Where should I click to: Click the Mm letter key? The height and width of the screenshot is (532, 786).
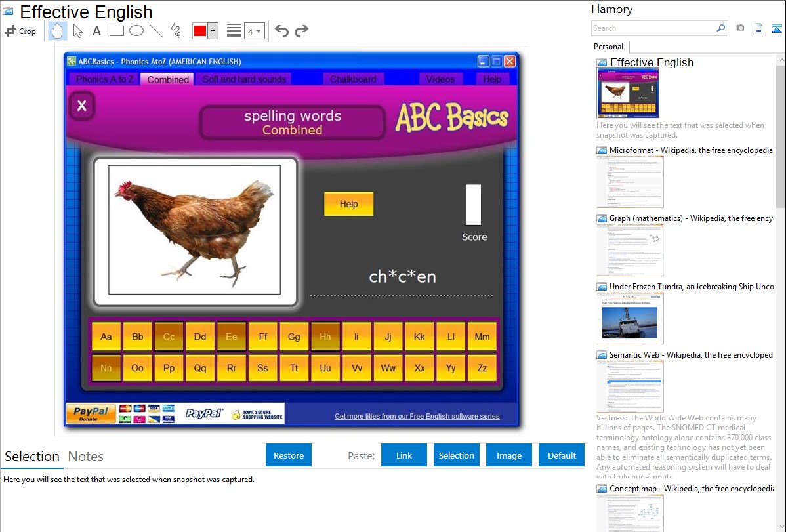pyautogui.click(x=482, y=337)
